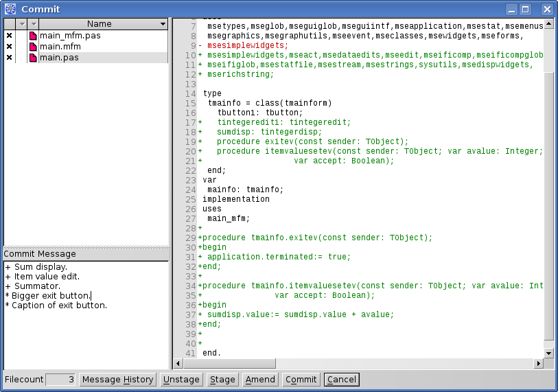Click the pink file icon of main.mfm
Image resolution: width=558 pixels, height=392 pixels.
pyautogui.click(x=33, y=47)
